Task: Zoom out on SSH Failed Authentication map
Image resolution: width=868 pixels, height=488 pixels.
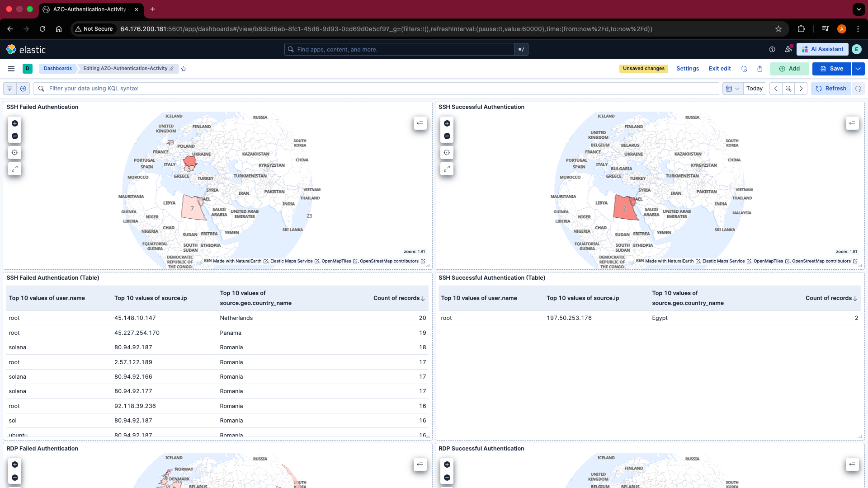Action: [15, 136]
